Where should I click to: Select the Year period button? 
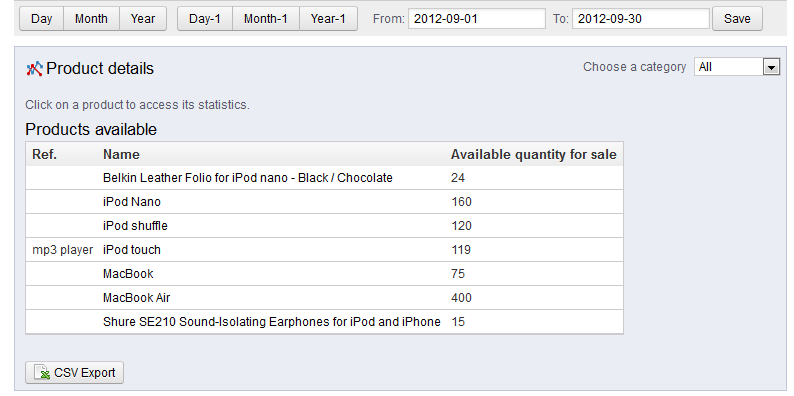tap(143, 19)
